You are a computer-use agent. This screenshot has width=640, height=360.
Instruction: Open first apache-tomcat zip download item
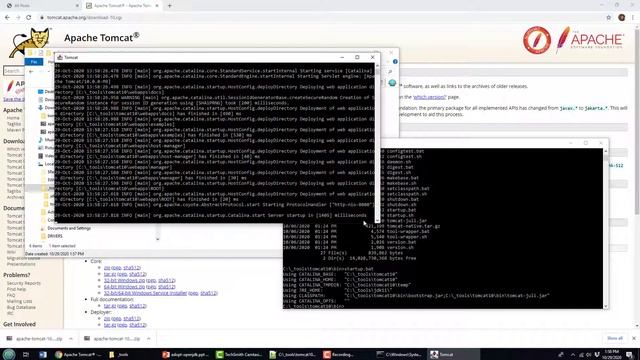pyautogui.click(x=36, y=339)
